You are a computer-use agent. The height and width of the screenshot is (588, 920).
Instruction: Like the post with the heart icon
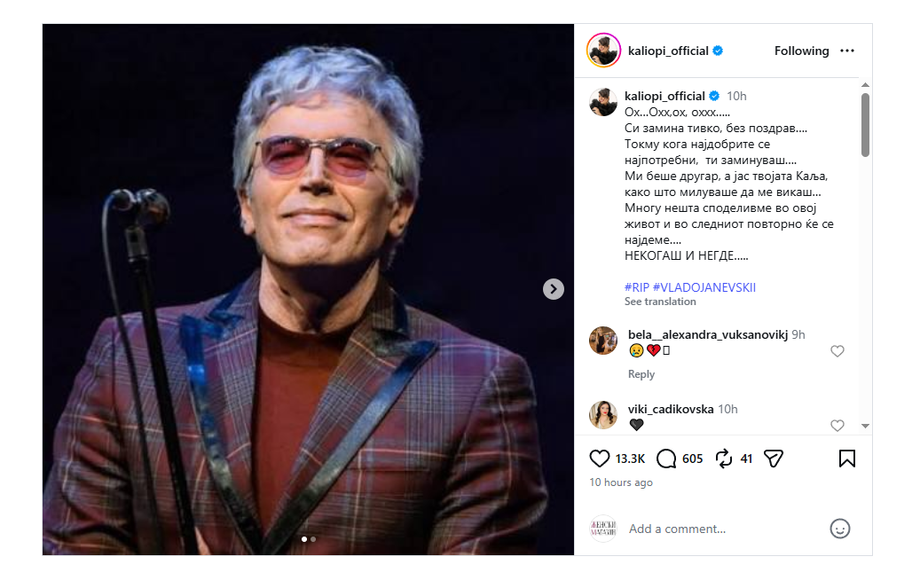tap(599, 459)
